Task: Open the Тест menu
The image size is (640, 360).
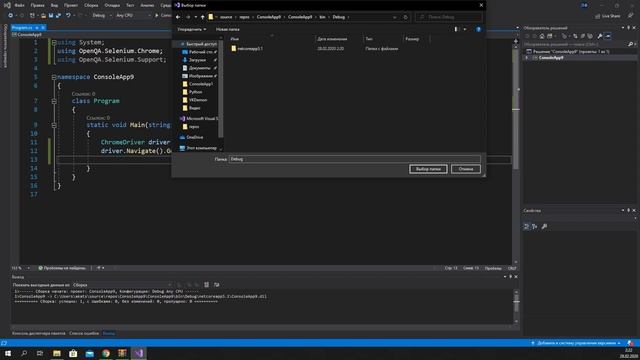Action: (x=130, y=5)
